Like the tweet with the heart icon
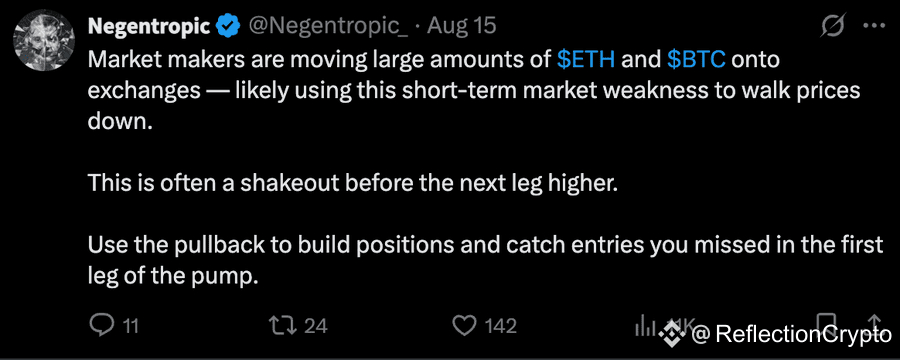Screen dimensions: 900x360 [x=463, y=326]
